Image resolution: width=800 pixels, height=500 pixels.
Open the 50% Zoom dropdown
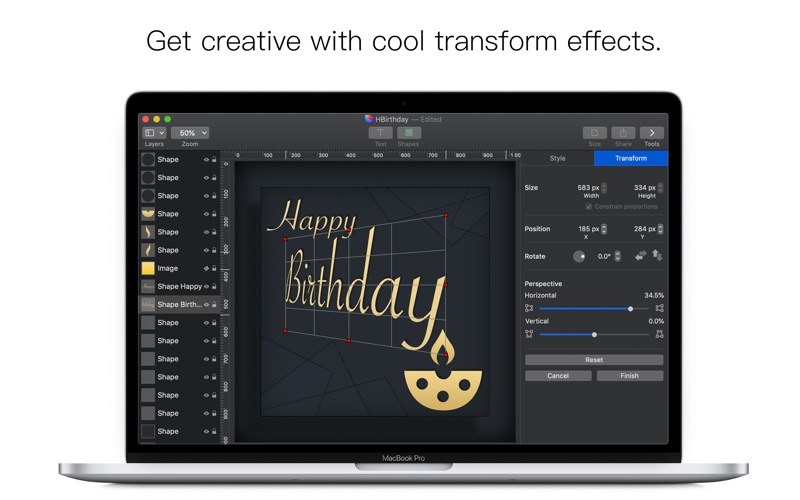(190, 133)
